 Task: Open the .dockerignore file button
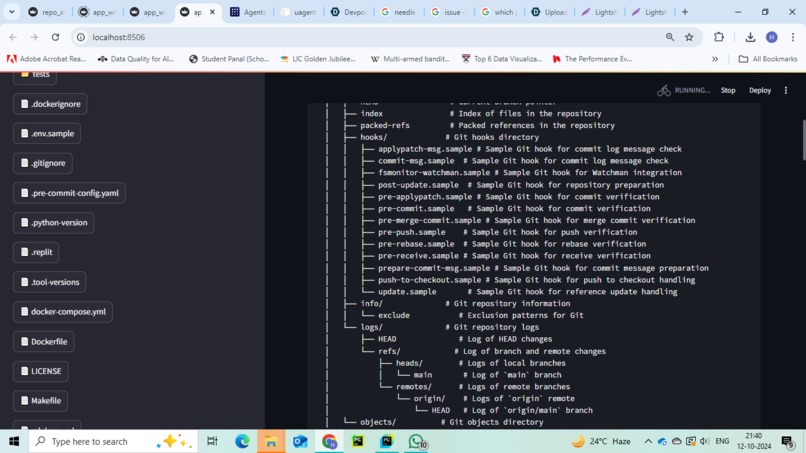50,104
